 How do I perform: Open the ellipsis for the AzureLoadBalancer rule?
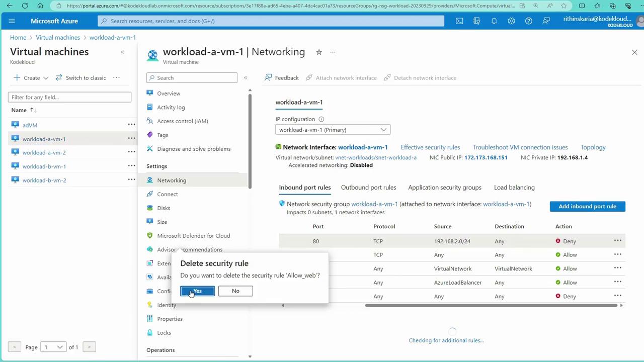(617, 282)
